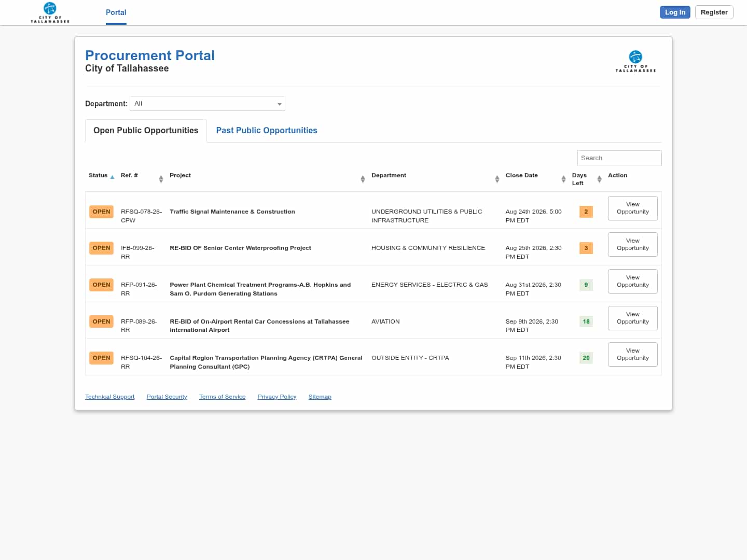Screen dimensions: 747x560
Task: Switch to the Past Public Opportunities tab
Action: (x=267, y=131)
